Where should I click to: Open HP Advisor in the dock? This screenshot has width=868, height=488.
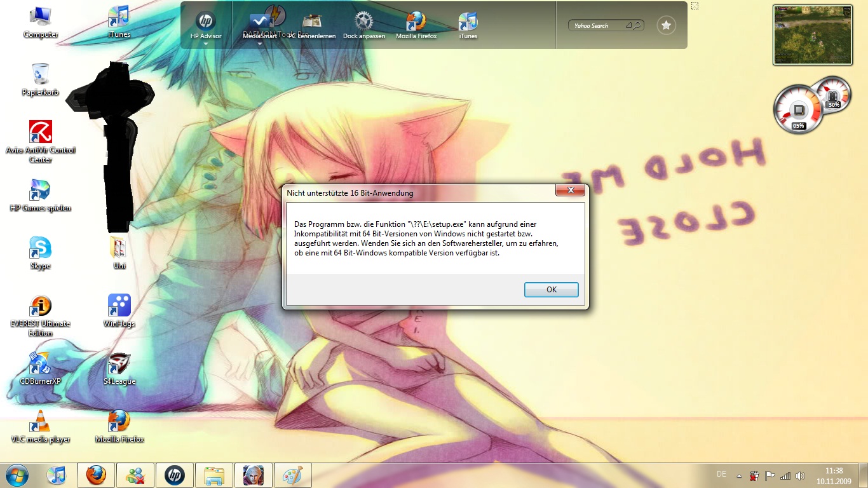point(206,25)
